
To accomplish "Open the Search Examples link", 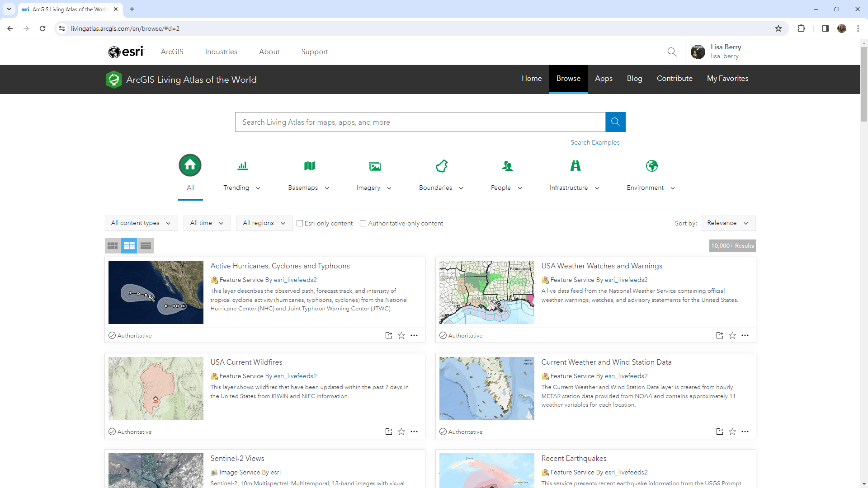I will pyautogui.click(x=595, y=142).
